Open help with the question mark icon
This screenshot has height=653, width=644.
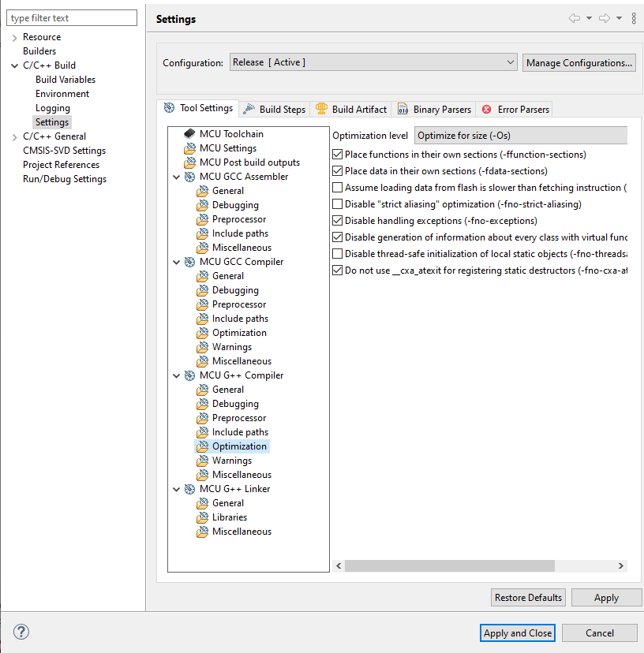pyautogui.click(x=21, y=632)
